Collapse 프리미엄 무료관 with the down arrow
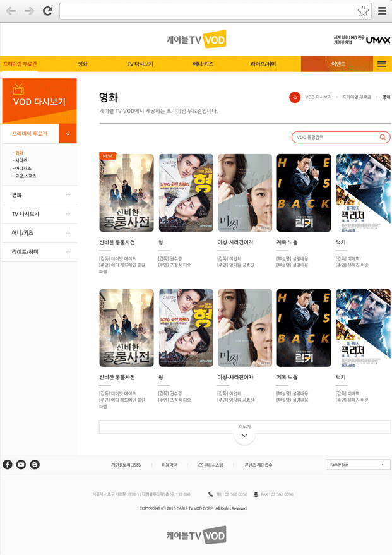 pyautogui.click(x=68, y=134)
